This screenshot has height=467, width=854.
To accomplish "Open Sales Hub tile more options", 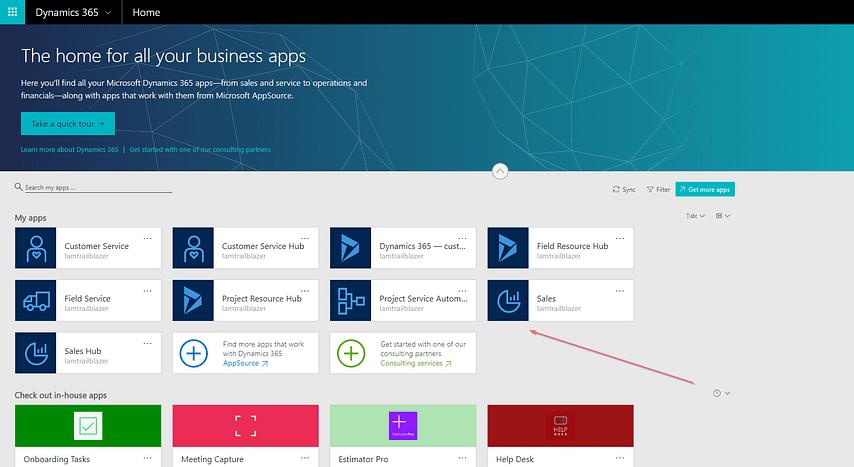I will (x=148, y=343).
